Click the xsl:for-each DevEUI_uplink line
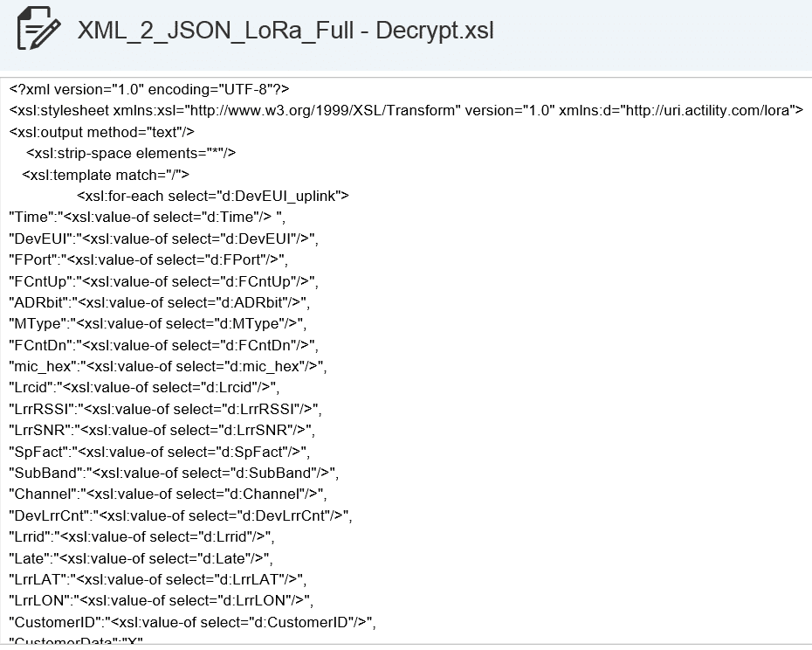This screenshot has width=812, height=650. coord(213,196)
